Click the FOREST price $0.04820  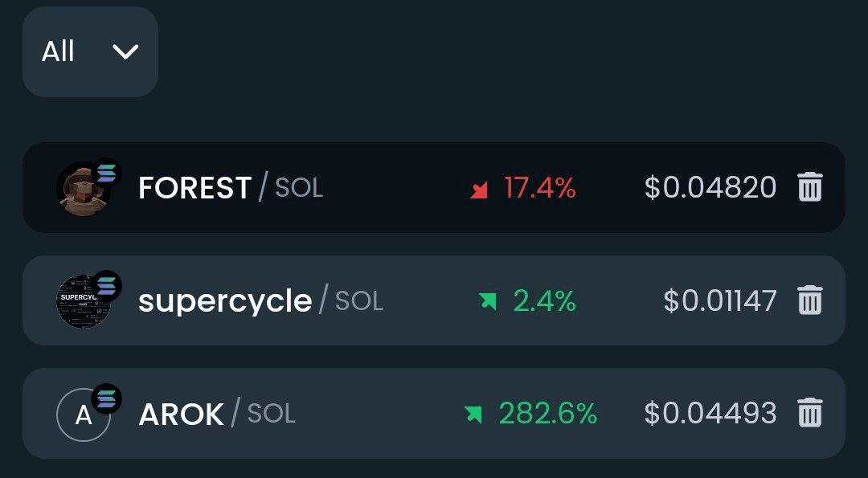coord(710,187)
